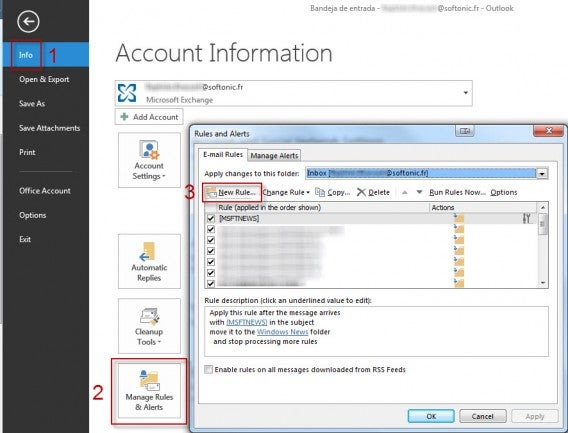Click the move-to-folder action icon for [MSFTNEWS]
Viewport: 568px width, 433px height.
[x=459, y=218]
